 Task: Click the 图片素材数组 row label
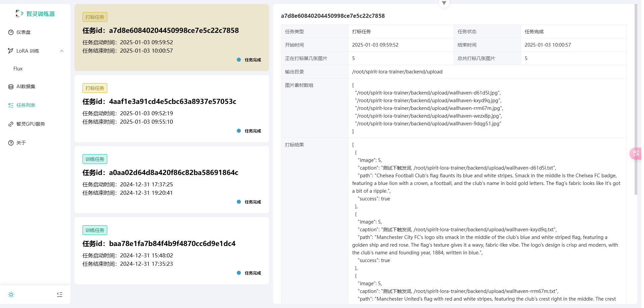tap(299, 85)
